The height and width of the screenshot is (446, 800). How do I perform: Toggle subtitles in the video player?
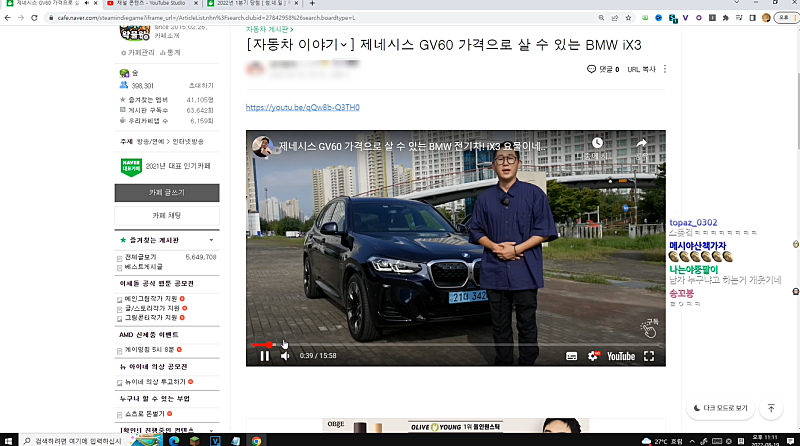[571, 356]
